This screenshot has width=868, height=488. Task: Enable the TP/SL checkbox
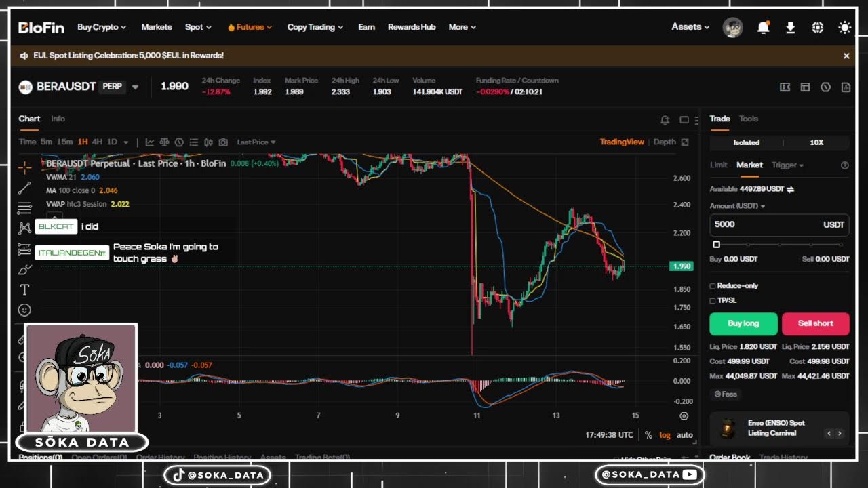[713, 300]
